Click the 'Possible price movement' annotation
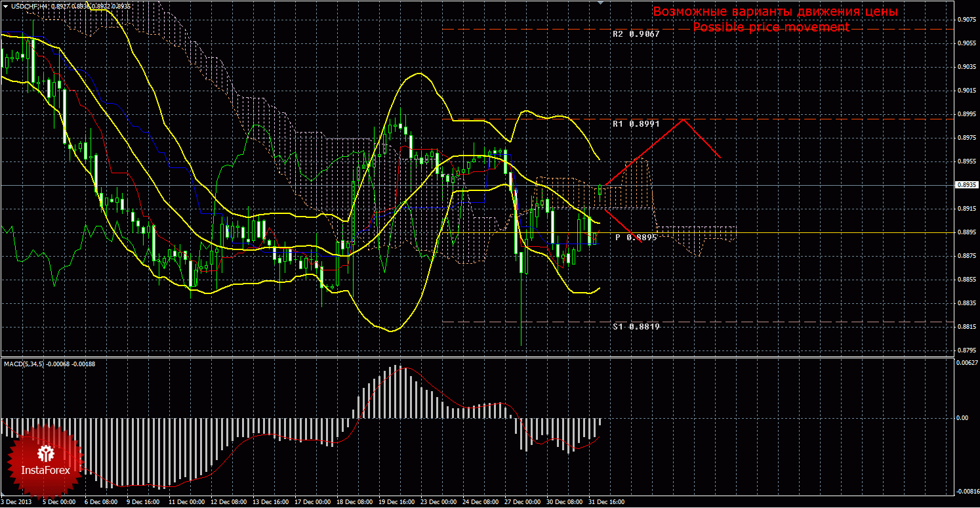The image size is (980, 508). 771,27
